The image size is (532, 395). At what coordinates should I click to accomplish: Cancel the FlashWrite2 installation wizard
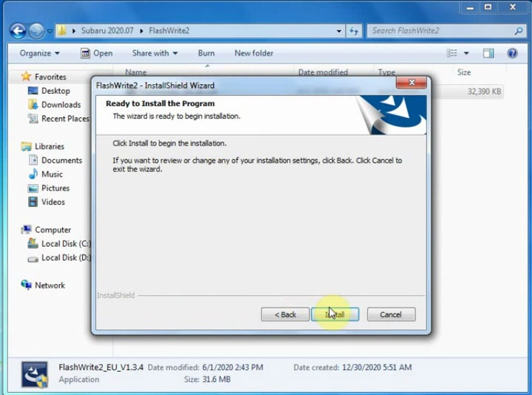(391, 314)
